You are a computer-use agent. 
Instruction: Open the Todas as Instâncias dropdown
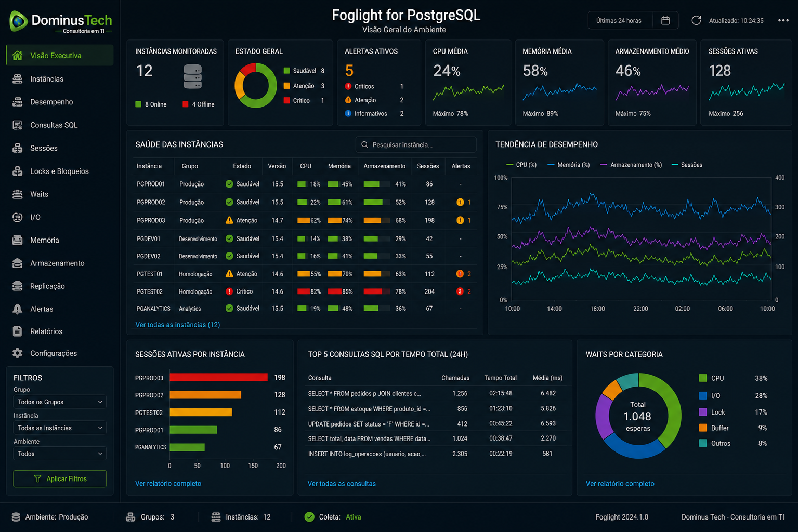(x=60, y=428)
